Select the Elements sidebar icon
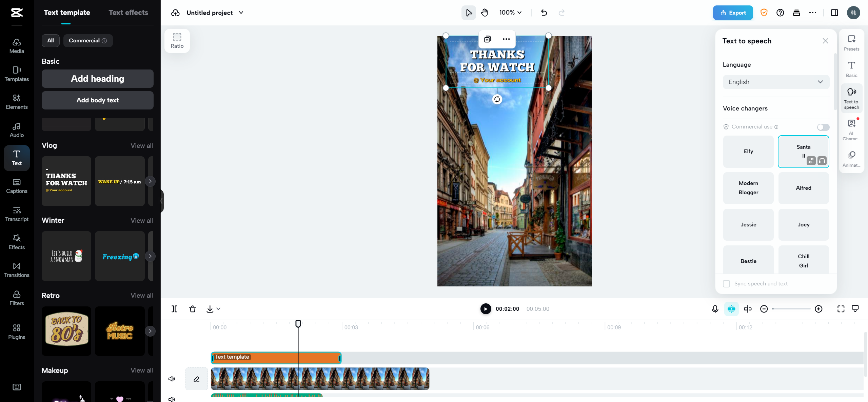Image resolution: width=868 pixels, height=402 pixels. click(x=16, y=102)
